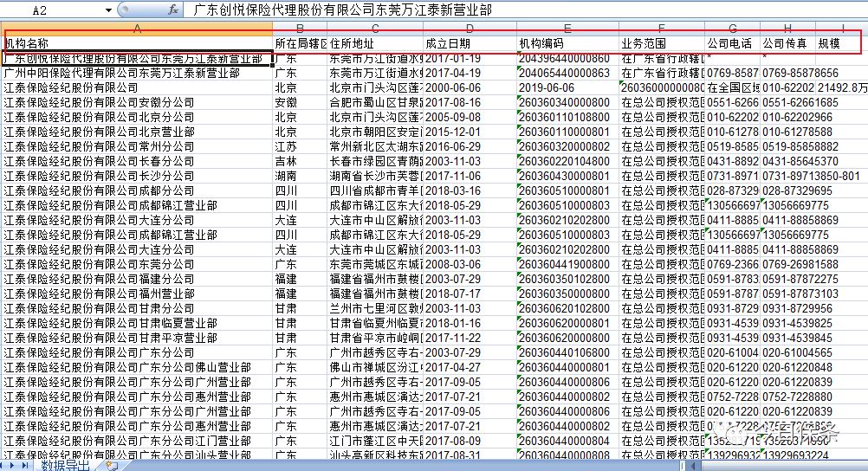Select the 安徽 region cell
Viewport: 868px width, 471px height.
[300, 102]
